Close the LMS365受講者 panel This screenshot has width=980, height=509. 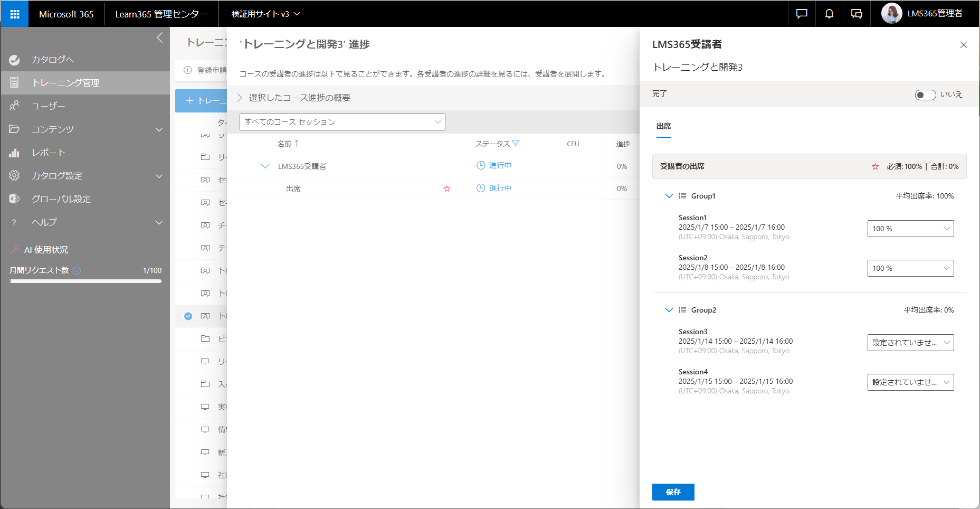click(963, 45)
